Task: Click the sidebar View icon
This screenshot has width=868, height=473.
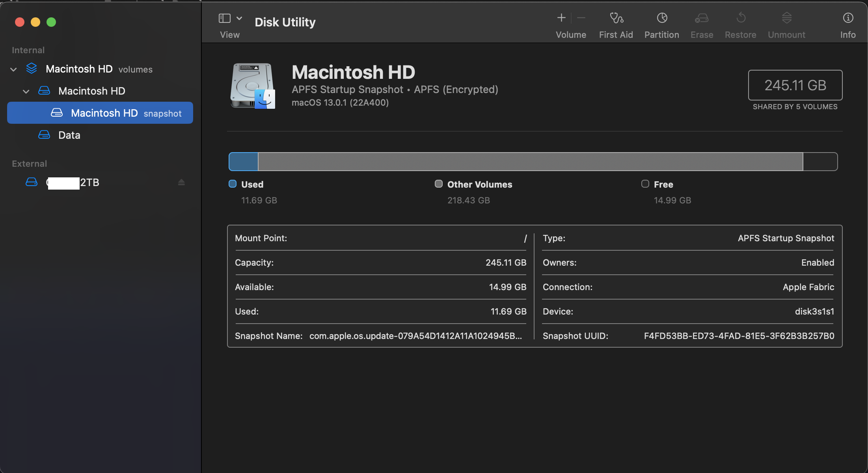Action: pos(224,18)
